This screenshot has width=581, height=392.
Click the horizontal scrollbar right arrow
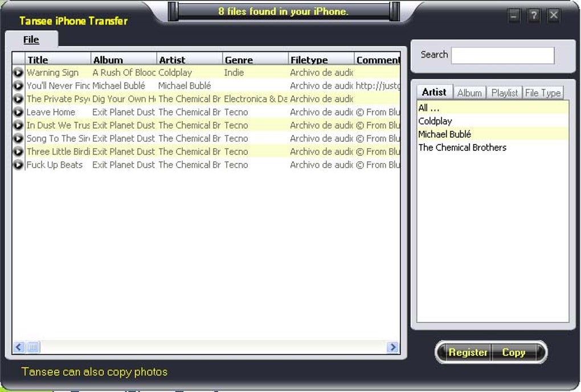(x=392, y=347)
